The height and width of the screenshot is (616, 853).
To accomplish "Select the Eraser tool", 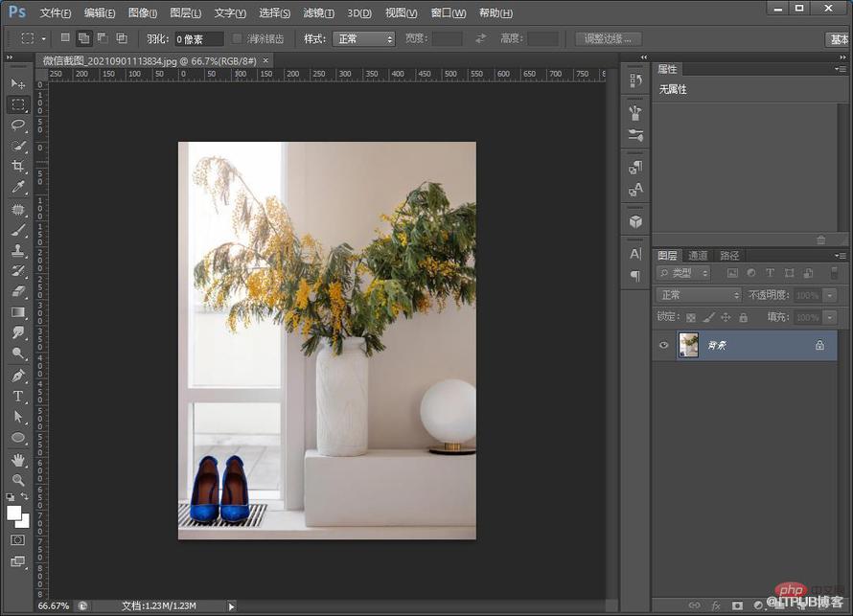I will pyautogui.click(x=18, y=291).
